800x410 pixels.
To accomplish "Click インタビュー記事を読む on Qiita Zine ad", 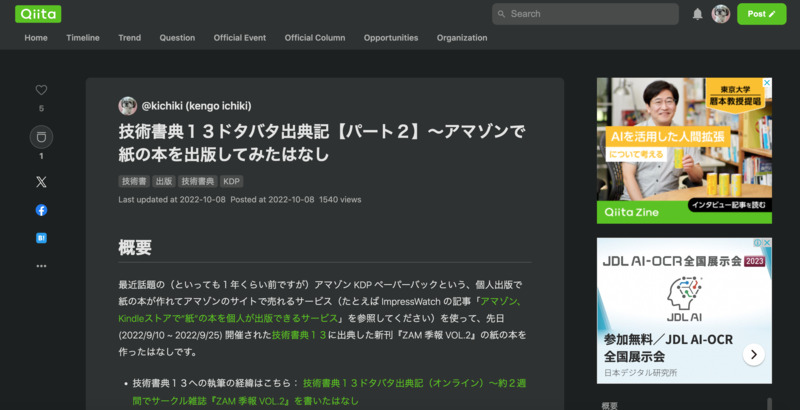I will click(x=731, y=205).
